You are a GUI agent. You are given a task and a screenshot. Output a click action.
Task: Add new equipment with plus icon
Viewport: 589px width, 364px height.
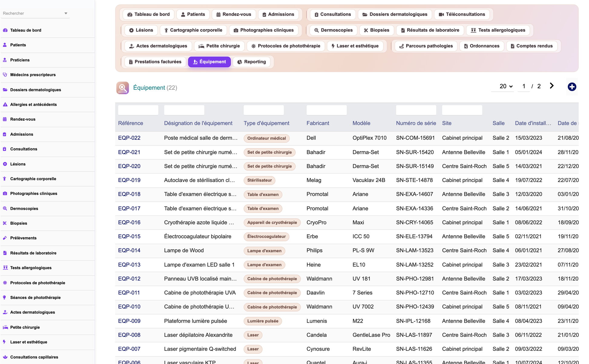(x=572, y=87)
